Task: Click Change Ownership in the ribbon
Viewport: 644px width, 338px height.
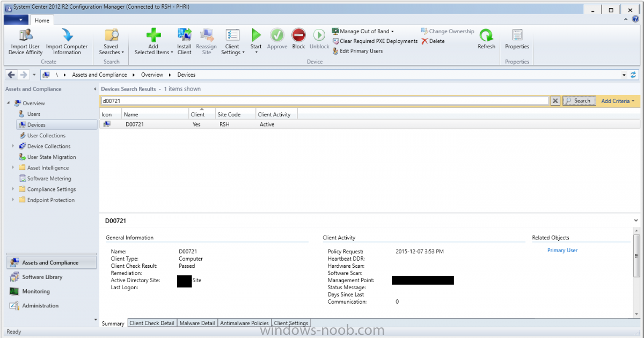Action: pyautogui.click(x=448, y=31)
